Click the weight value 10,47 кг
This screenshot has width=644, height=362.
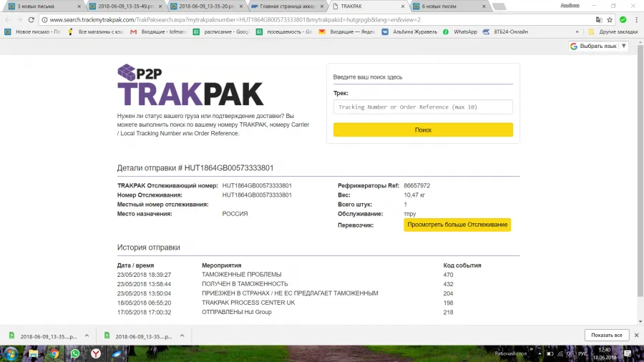point(414,195)
